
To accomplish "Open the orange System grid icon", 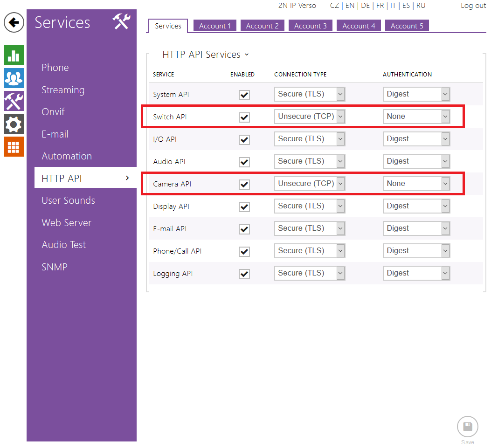I will (14, 147).
